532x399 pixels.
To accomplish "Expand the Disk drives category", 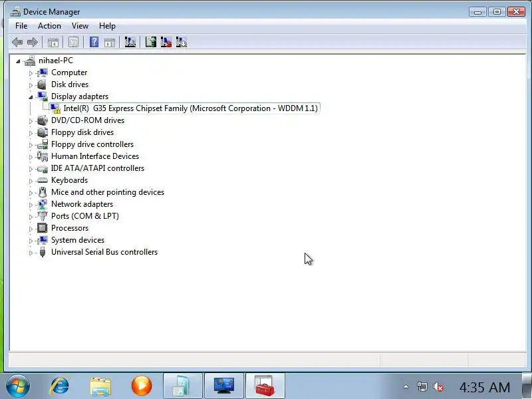I will coord(31,85).
